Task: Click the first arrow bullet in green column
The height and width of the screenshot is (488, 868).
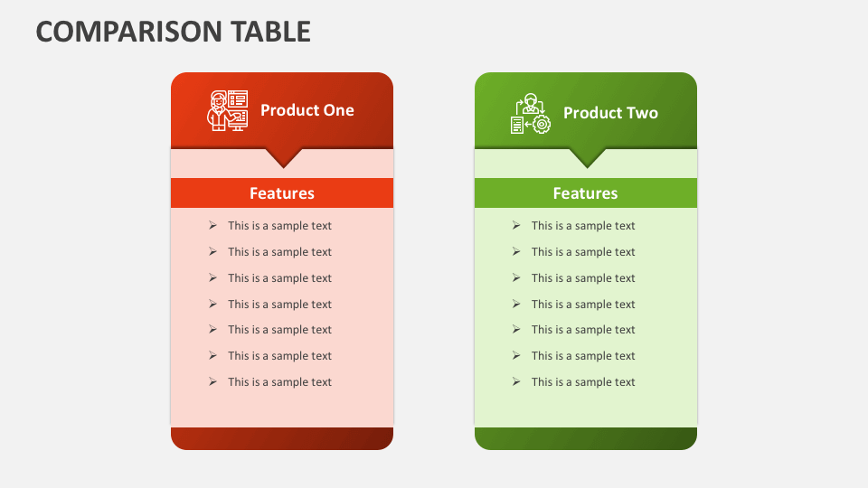Action: [516, 225]
